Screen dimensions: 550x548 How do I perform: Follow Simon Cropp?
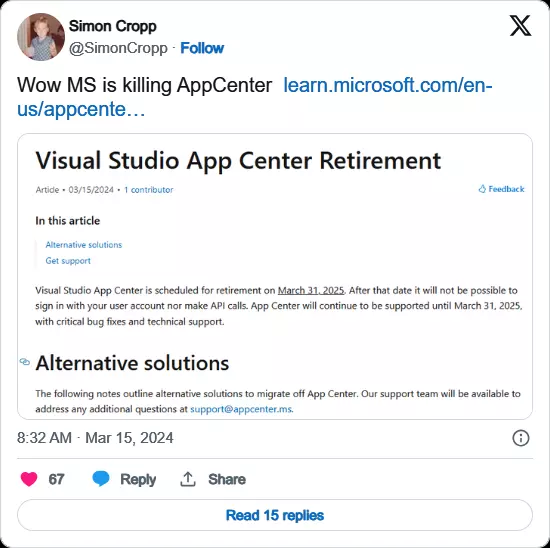click(202, 48)
